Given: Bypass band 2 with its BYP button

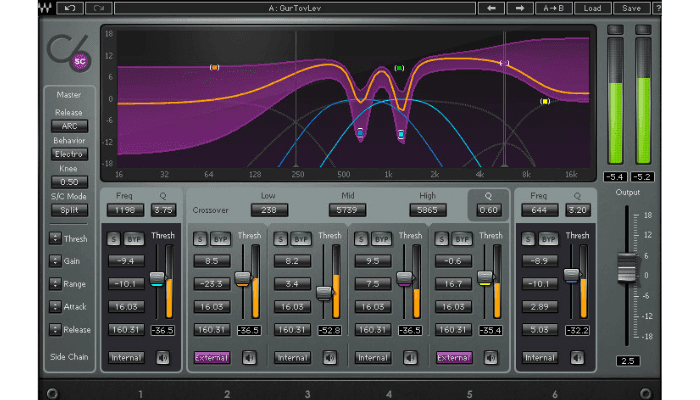Looking at the screenshot, I should [220, 239].
